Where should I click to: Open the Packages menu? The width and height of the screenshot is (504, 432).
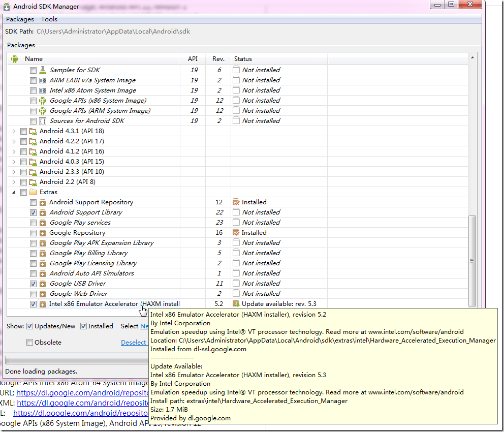[x=20, y=19]
